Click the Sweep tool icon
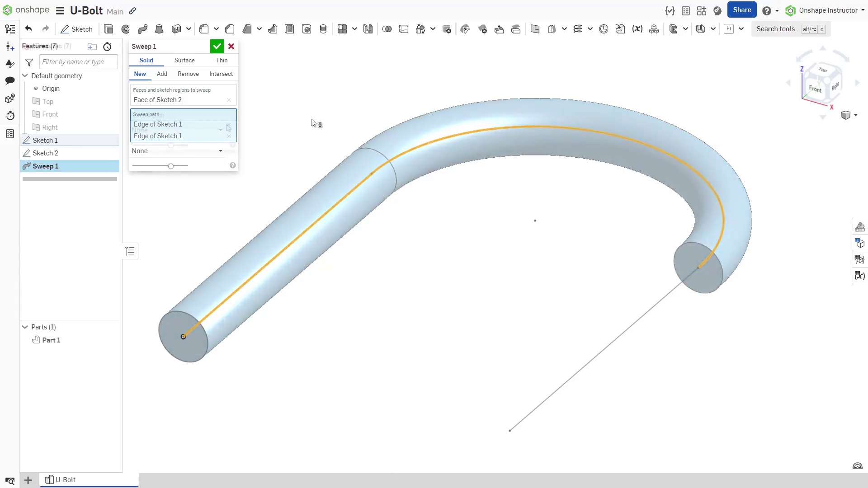Viewport: 868px width, 488px height. 142,29
